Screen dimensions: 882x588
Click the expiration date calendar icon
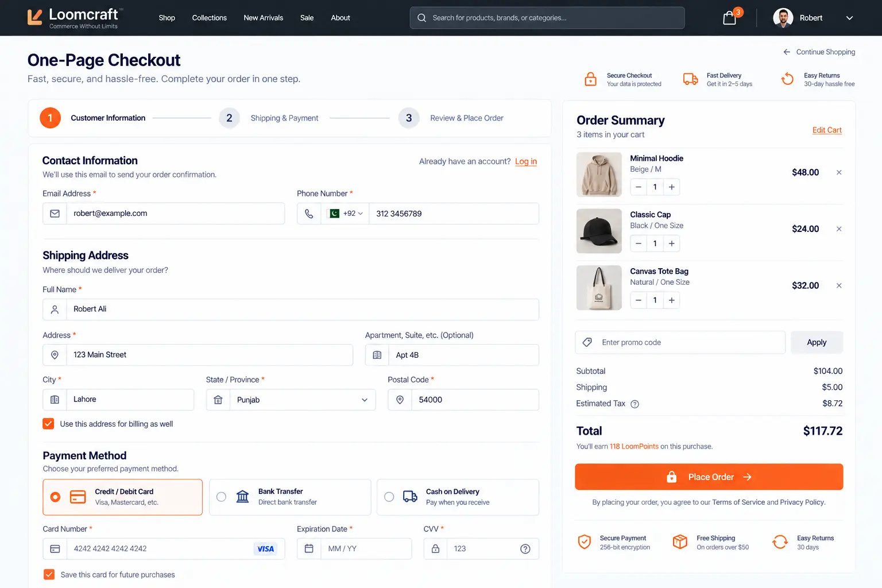click(x=309, y=549)
